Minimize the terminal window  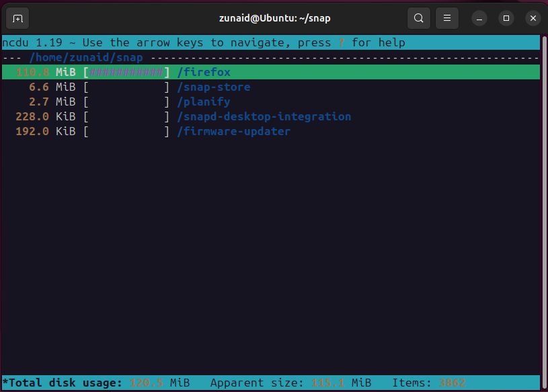tap(479, 18)
